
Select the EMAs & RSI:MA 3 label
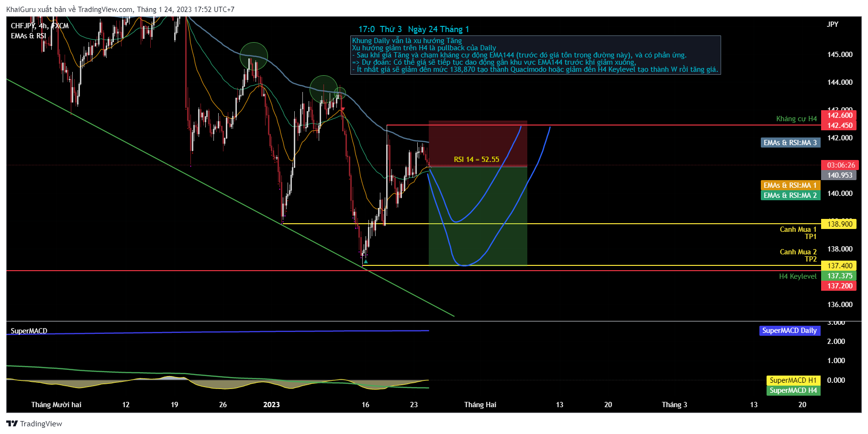pos(790,143)
